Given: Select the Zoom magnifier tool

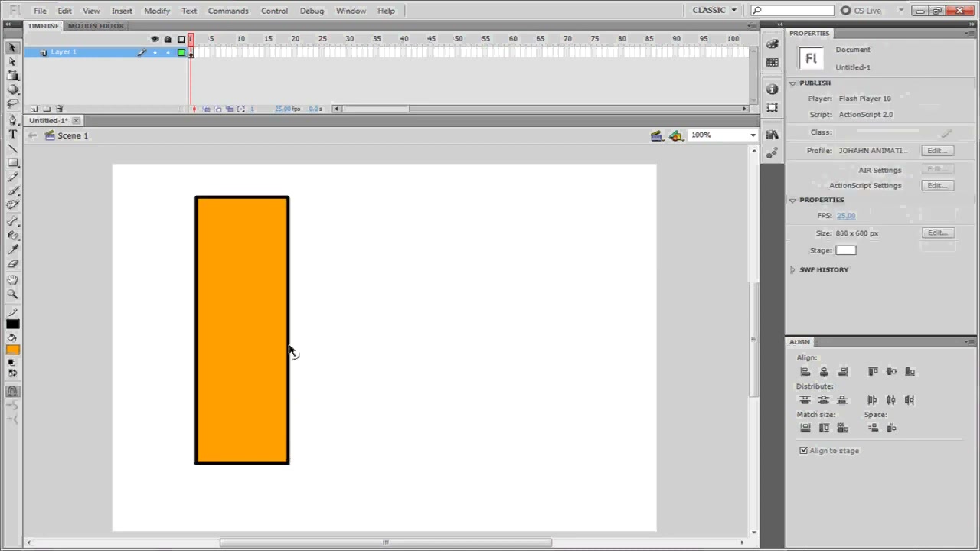Looking at the screenshot, I should tap(12, 294).
